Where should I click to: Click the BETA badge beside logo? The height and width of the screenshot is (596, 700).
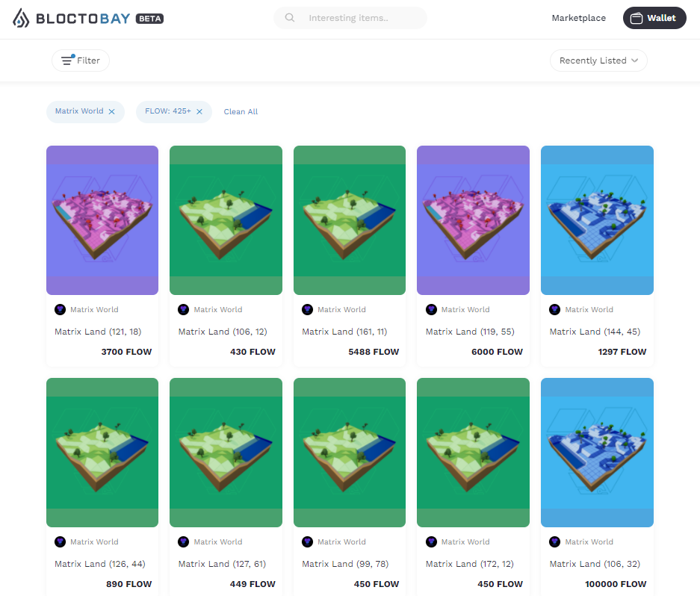point(149,19)
